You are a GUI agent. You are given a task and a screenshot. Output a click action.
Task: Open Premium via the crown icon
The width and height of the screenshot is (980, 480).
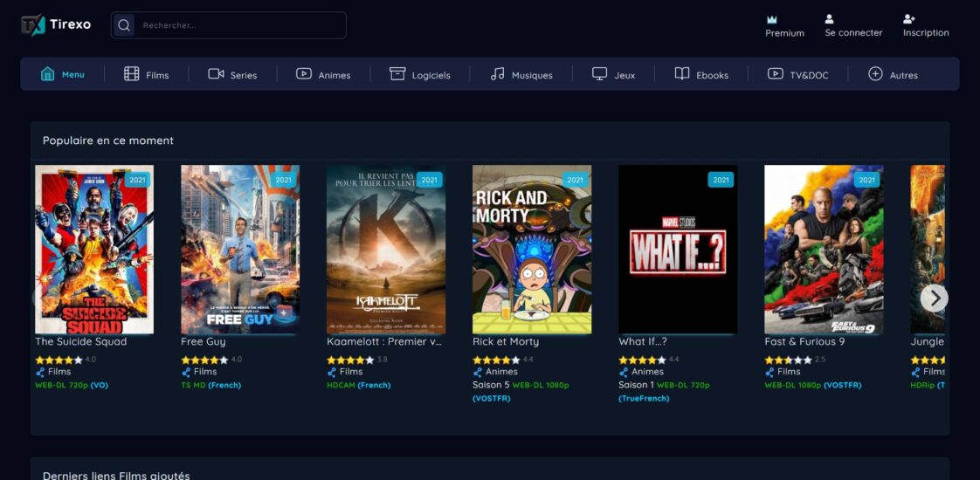coord(771,19)
